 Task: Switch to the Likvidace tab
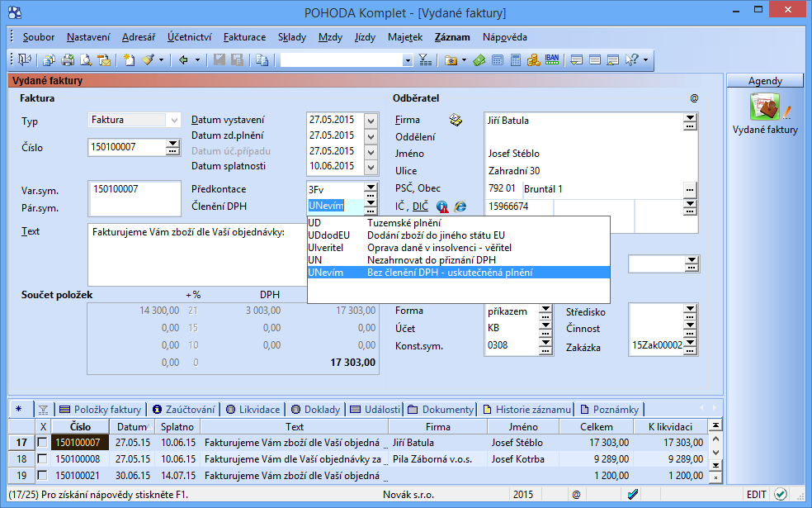pyautogui.click(x=253, y=410)
